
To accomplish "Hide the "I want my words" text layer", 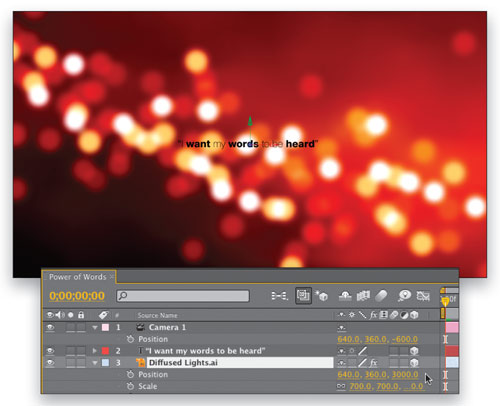I will (x=50, y=351).
